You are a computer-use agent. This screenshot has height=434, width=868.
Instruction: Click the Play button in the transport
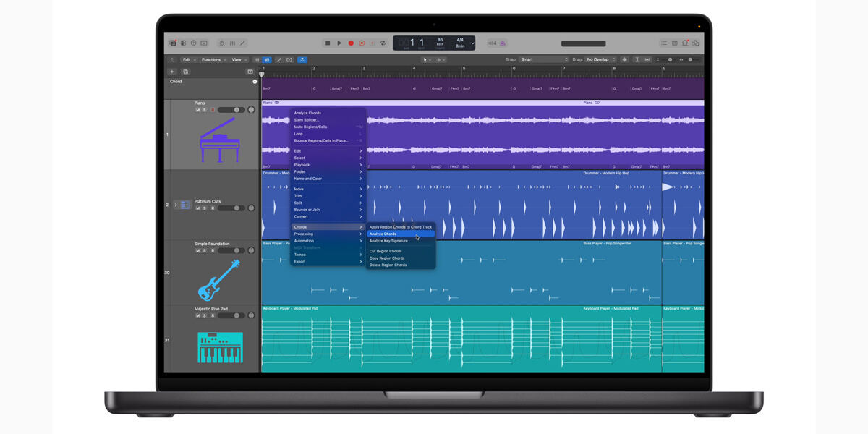point(339,43)
